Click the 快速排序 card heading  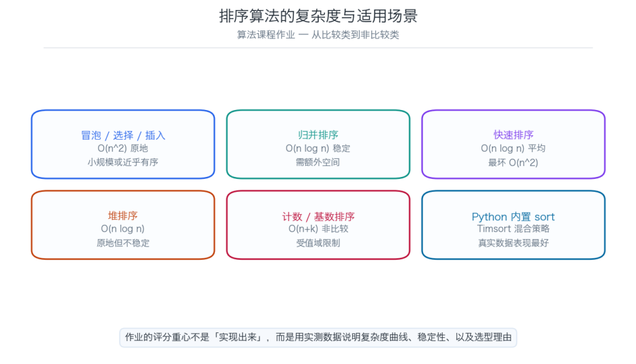(x=514, y=135)
